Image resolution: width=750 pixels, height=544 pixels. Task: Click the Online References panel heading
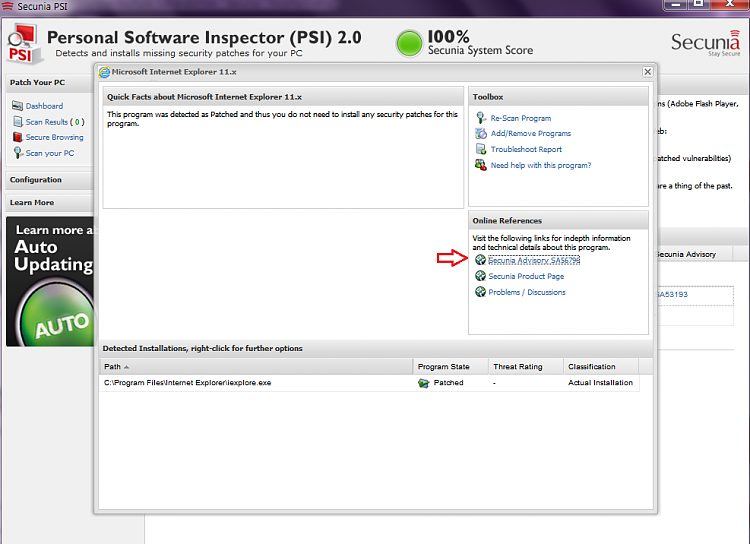(x=507, y=221)
